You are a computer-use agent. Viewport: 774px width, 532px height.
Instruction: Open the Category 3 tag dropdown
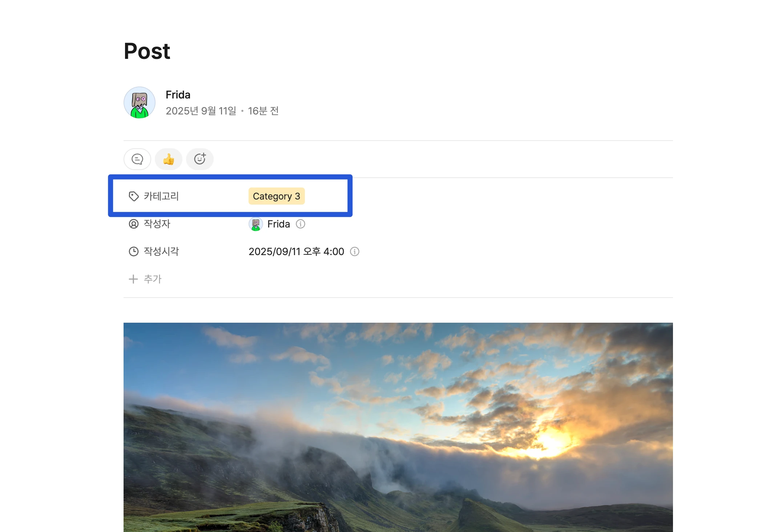pyautogui.click(x=277, y=196)
